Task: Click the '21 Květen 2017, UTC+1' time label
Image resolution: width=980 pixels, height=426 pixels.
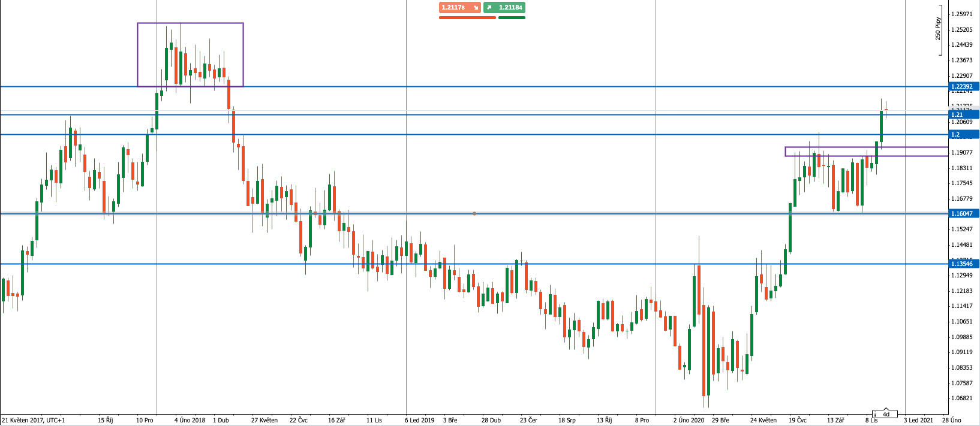Action: (x=33, y=420)
